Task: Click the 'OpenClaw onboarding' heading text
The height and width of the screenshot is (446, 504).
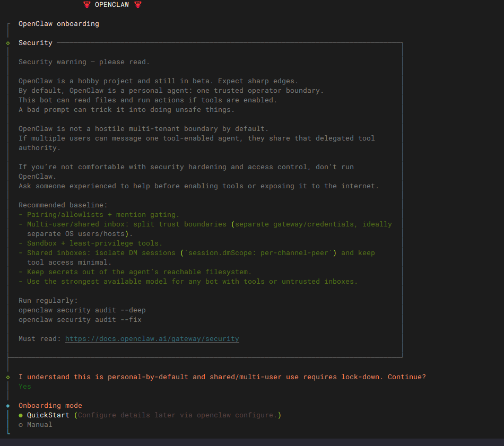Action: (59, 24)
